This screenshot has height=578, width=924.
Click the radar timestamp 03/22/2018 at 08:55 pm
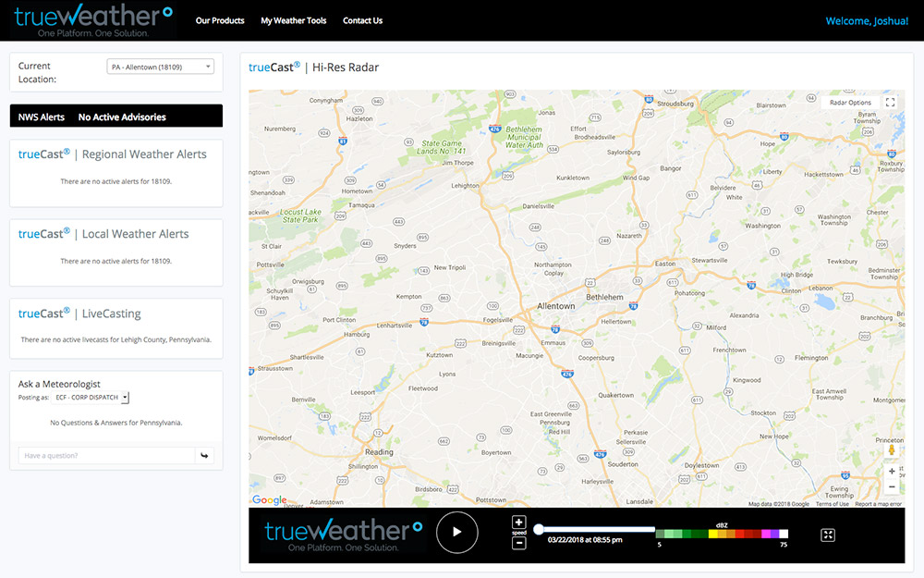point(585,540)
